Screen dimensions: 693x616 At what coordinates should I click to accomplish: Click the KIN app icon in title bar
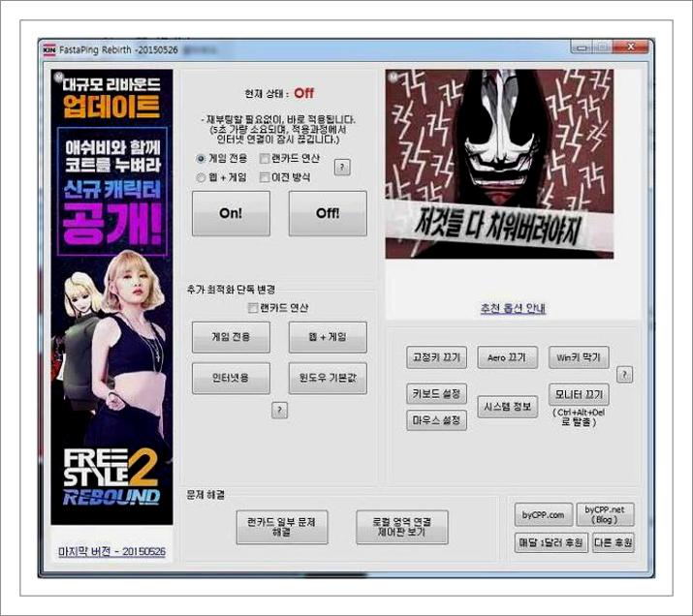pyautogui.click(x=49, y=50)
